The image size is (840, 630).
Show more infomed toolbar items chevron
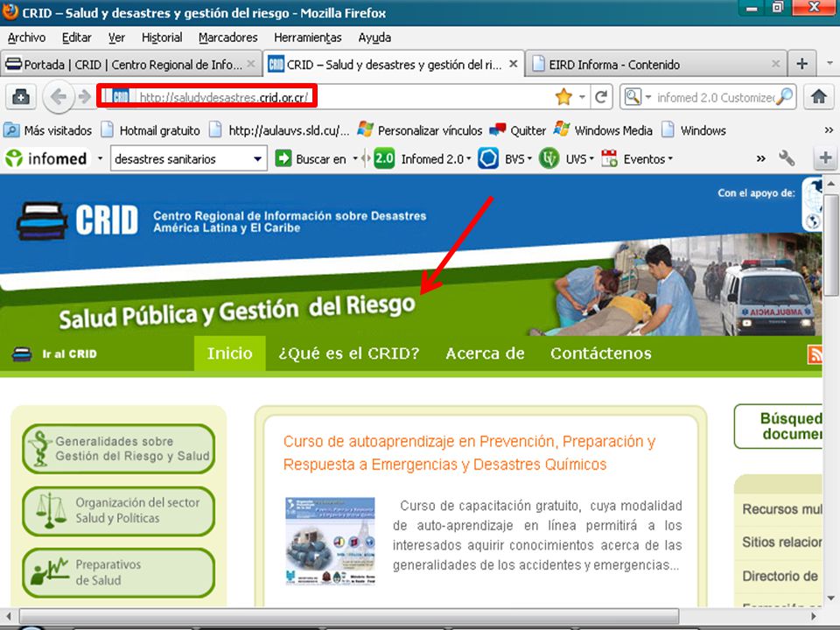(x=760, y=158)
